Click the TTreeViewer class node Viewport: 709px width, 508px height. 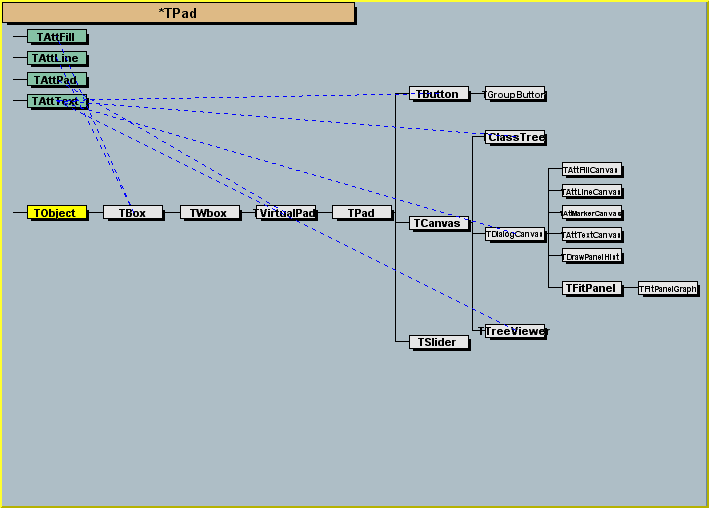[x=515, y=331]
